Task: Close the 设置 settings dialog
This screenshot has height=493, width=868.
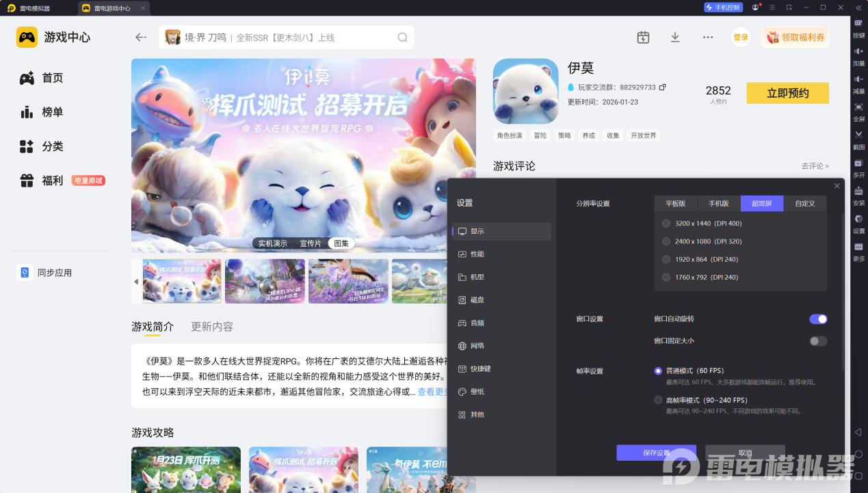Action: click(837, 186)
